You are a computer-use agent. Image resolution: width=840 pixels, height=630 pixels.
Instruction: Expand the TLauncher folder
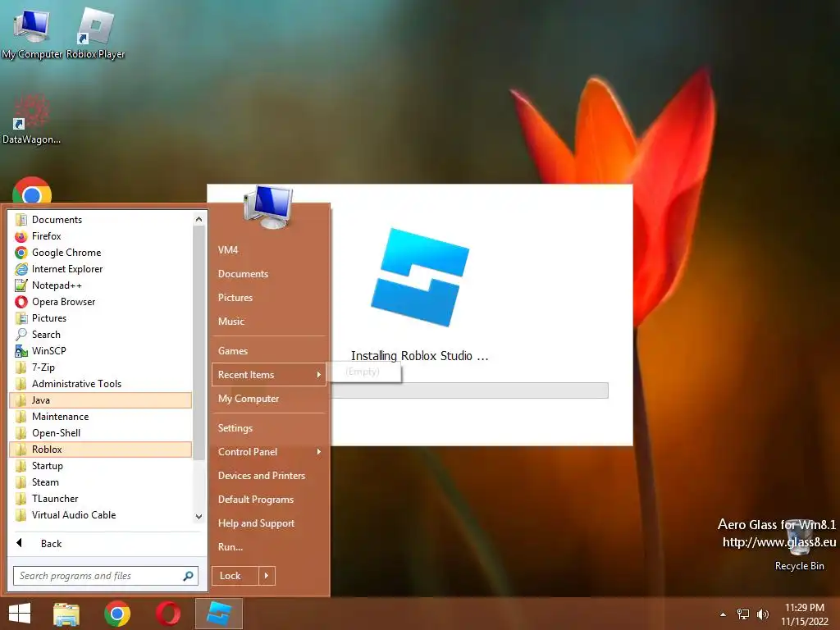coord(101,499)
